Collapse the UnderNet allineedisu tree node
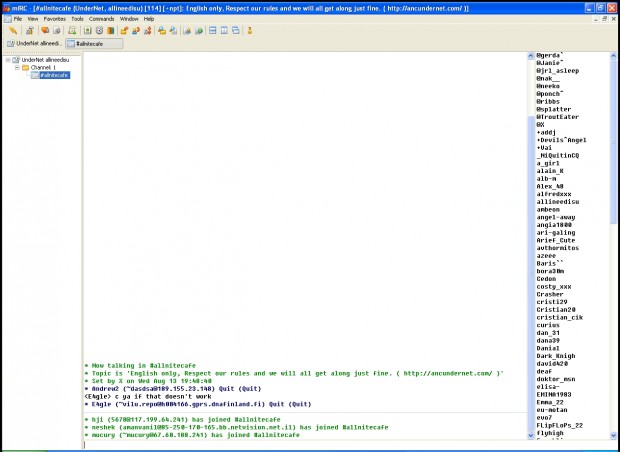 click(8, 60)
